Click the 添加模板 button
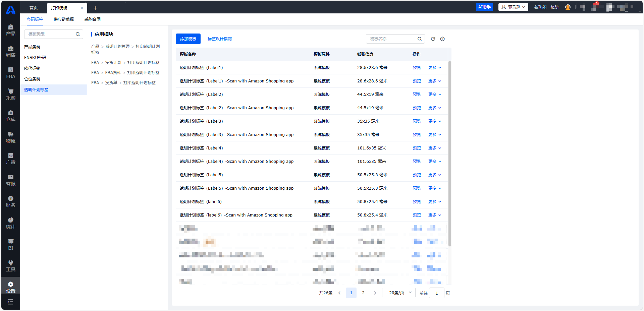The image size is (644, 311). pos(188,39)
